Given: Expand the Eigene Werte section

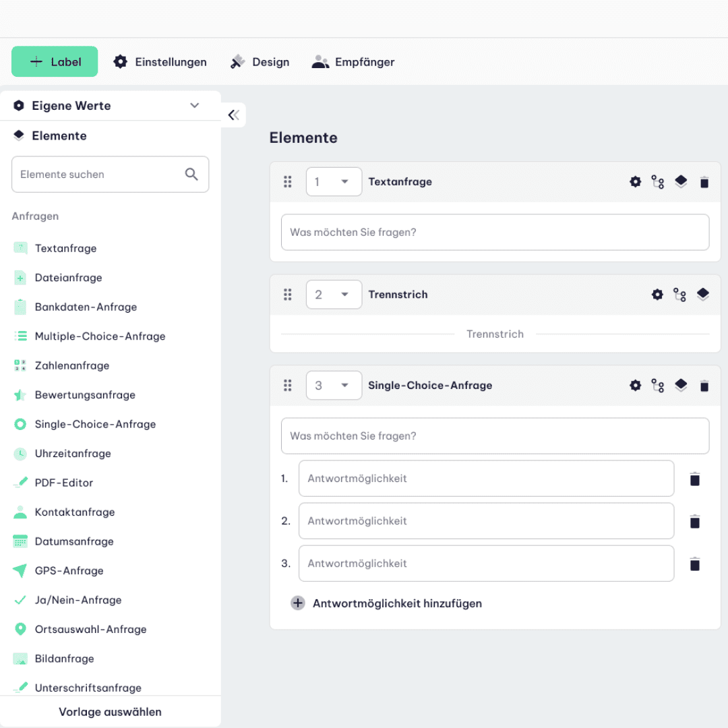Looking at the screenshot, I should click(110, 105).
